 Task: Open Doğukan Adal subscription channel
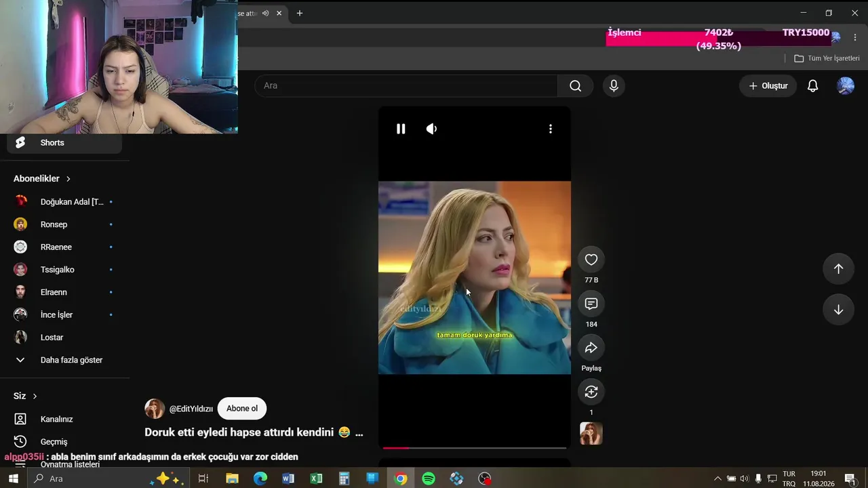[64, 202]
